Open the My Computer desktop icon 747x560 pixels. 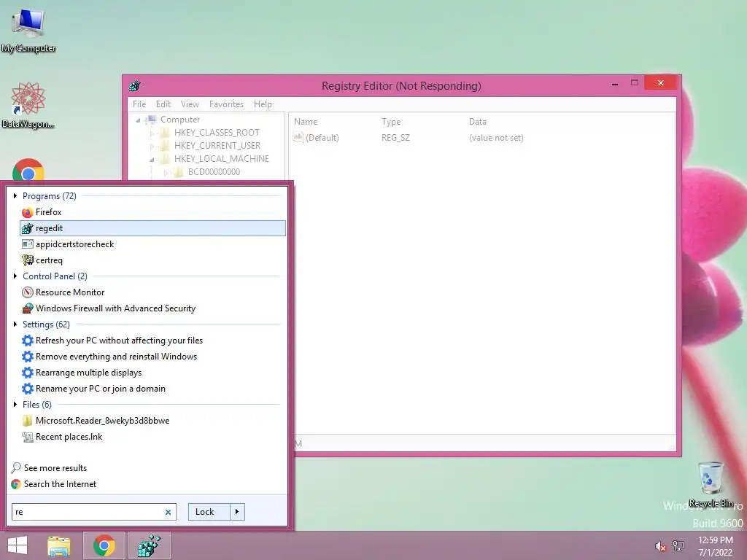pyautogui.click(x=28, y=30)
